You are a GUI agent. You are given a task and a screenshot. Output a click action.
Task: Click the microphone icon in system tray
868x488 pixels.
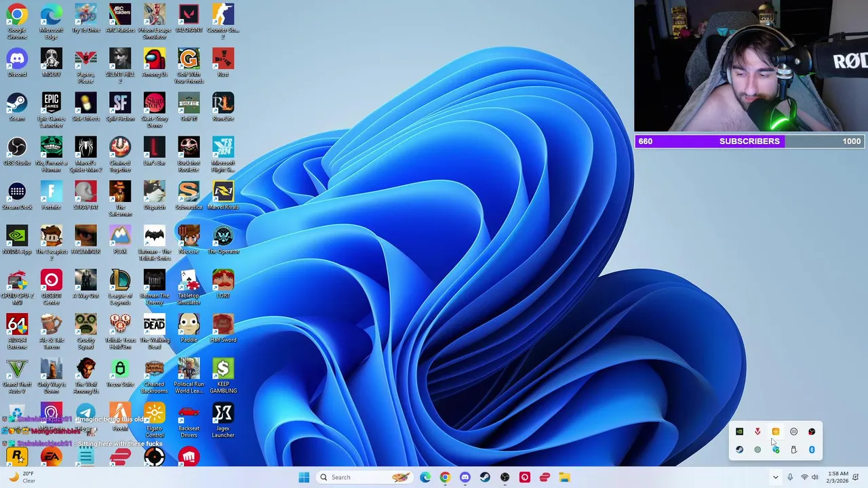(790, 477)
